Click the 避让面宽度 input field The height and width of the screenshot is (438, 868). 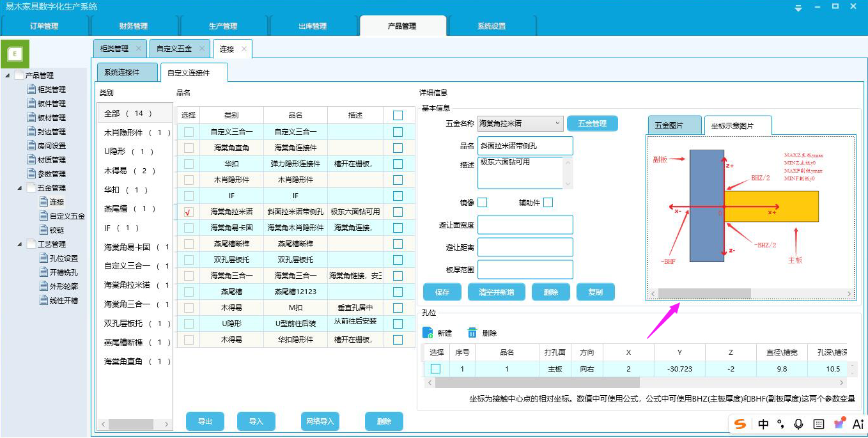pyautogui.click(x=525, y=225)
